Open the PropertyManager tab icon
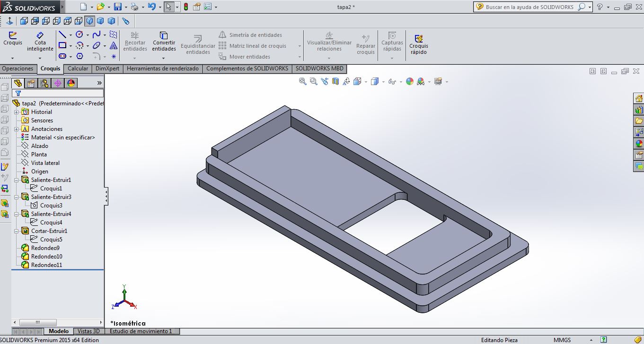Screen dimensions: 644x344 tap(31, 83)
